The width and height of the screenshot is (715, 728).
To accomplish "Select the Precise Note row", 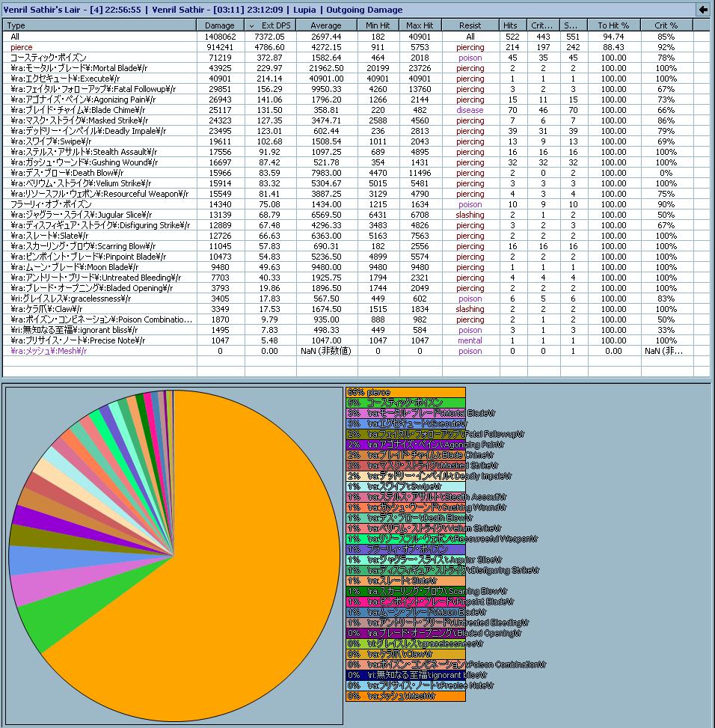I will click(x=356, y=340).
